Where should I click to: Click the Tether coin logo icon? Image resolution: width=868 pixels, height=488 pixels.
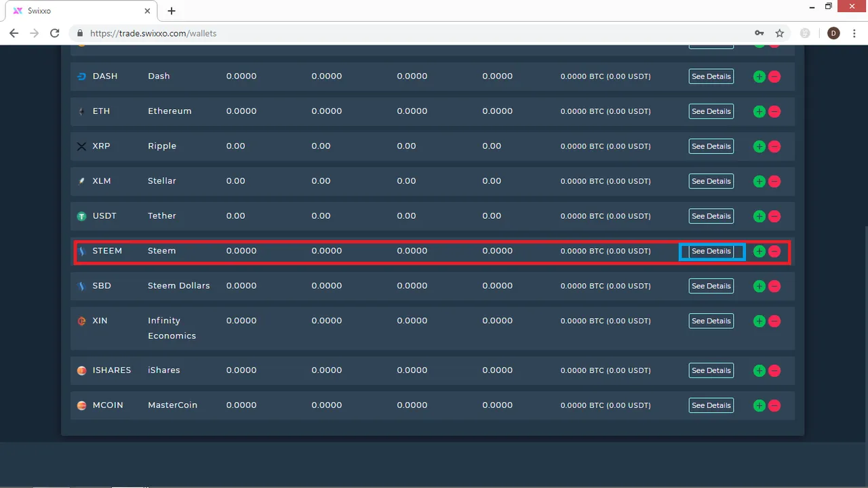coord(81,216)
